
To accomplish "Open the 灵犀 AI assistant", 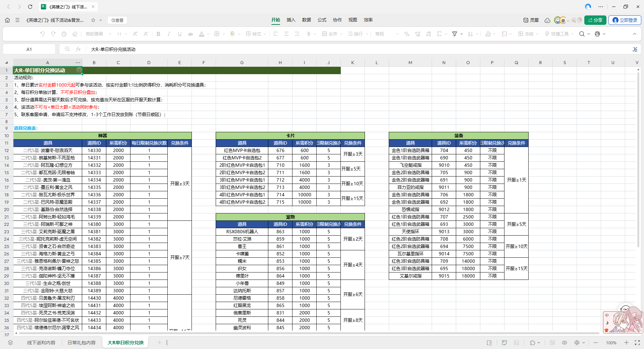I will tap(531, 20).
